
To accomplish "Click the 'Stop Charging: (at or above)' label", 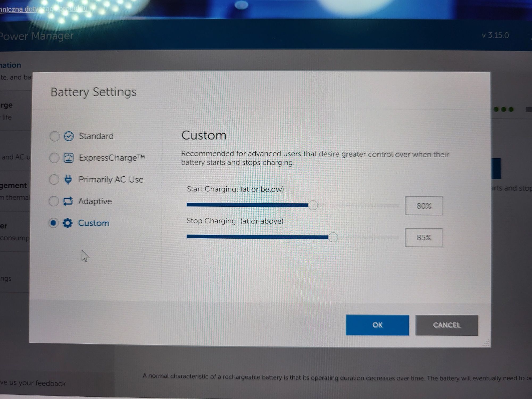I will click(235, 221).
